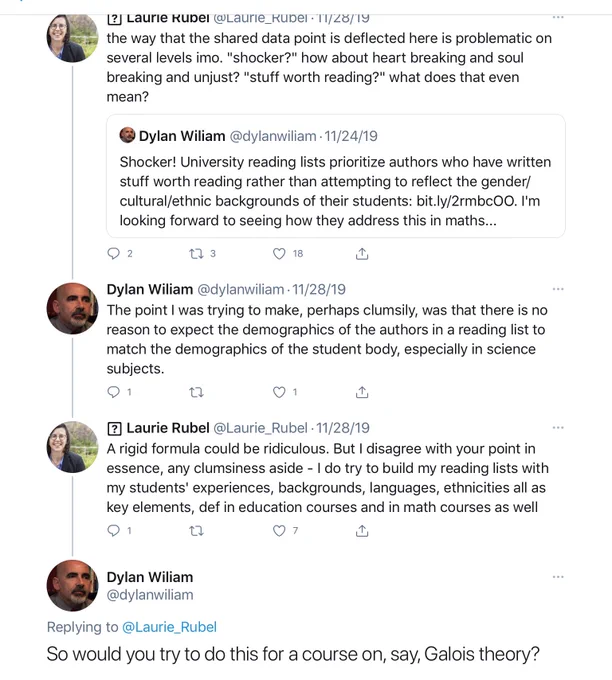
Task: Open the quoted Dylan Wiliam tweet
Action: [336, 176]
